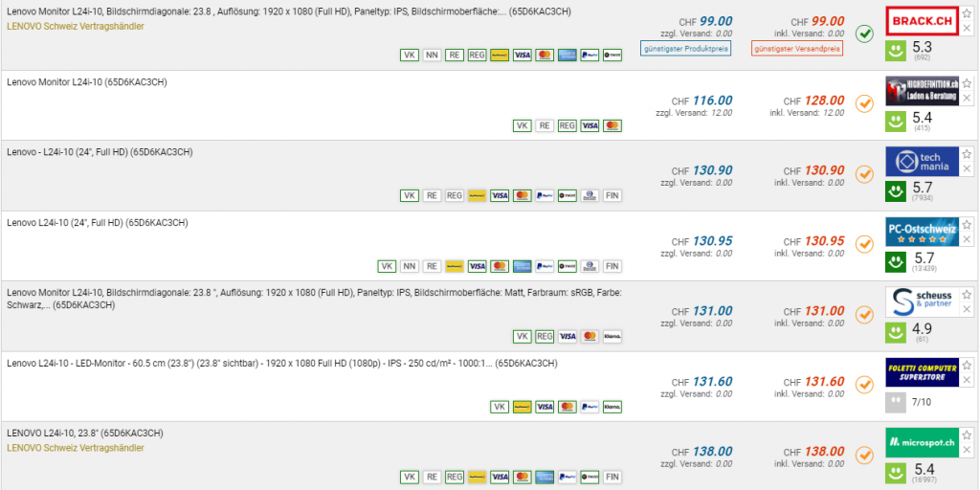Click the "günstigster Produktpreis" badge

685,48
